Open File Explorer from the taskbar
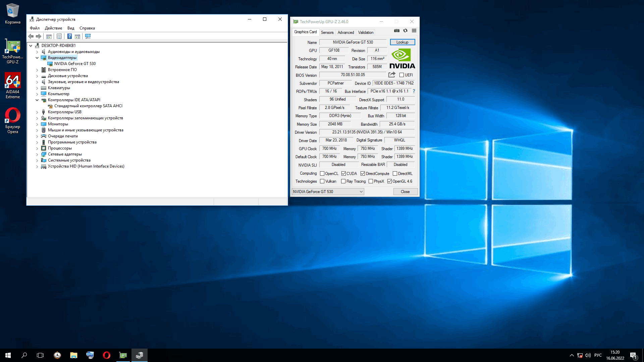644x362 pixels. [73, 355]
